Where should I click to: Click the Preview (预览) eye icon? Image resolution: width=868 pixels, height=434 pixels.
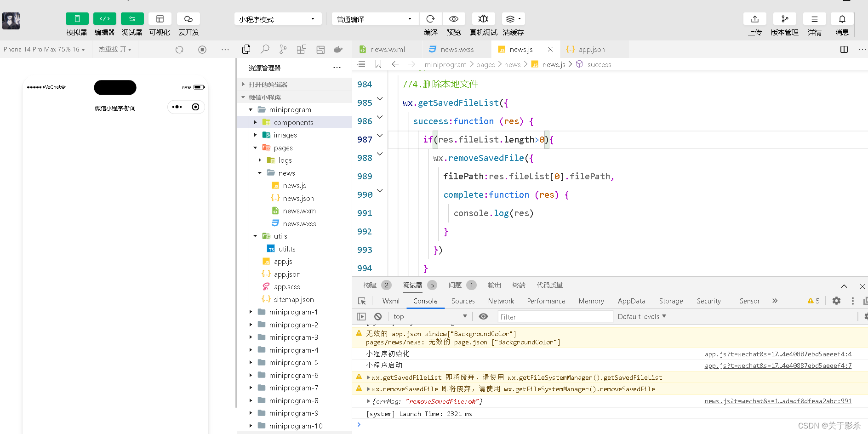coord(454,19)
